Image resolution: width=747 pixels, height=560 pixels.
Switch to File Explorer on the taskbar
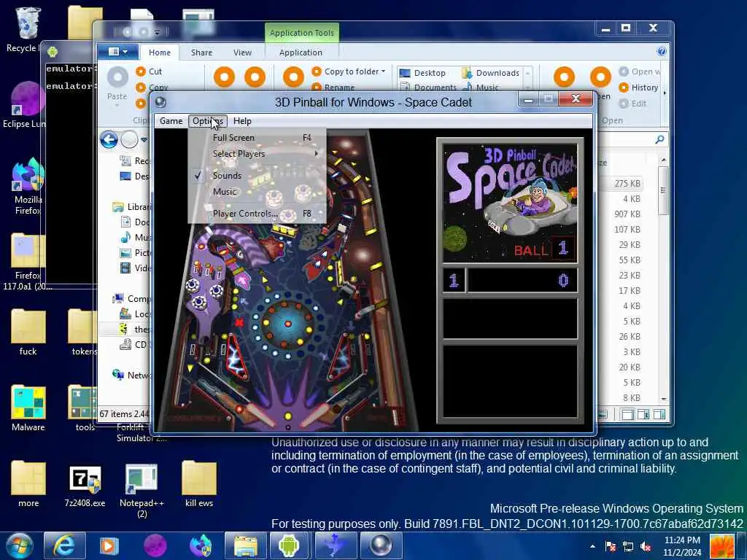245,545
